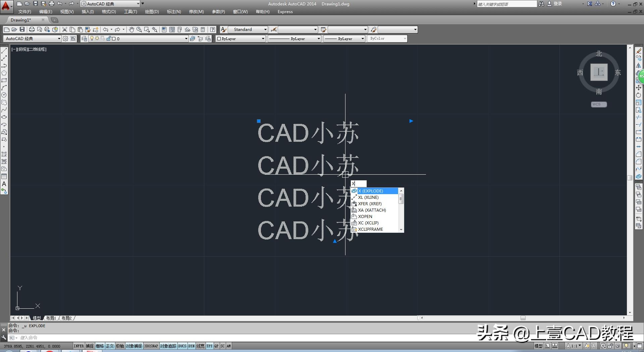
Task: Click the Plot (print) icon in toolbar
Action: click(32, 30)
